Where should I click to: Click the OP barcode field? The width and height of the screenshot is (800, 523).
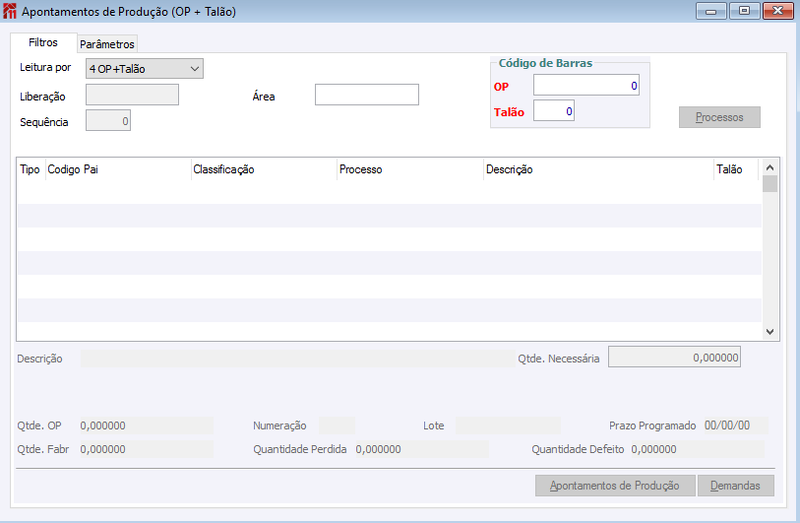(586, 85)
